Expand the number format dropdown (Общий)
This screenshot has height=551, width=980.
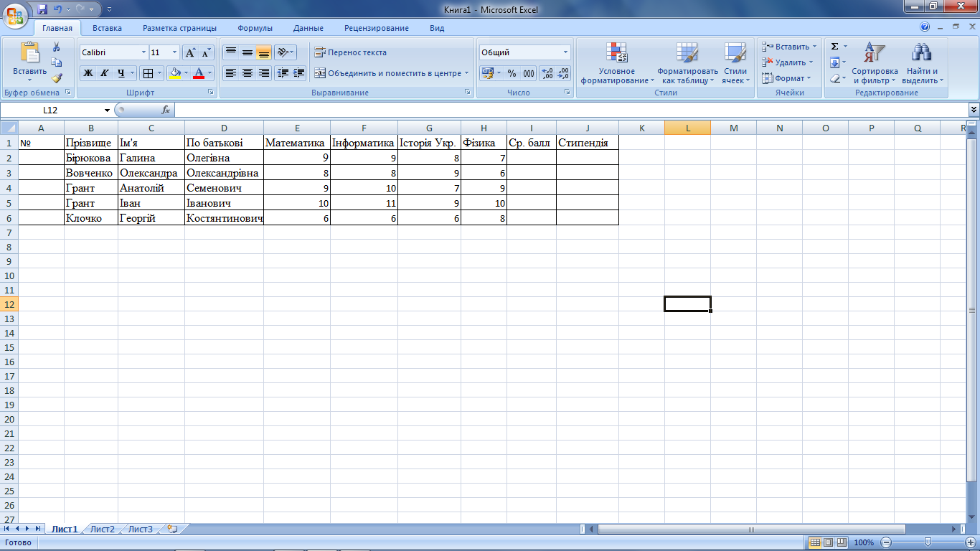565,52
